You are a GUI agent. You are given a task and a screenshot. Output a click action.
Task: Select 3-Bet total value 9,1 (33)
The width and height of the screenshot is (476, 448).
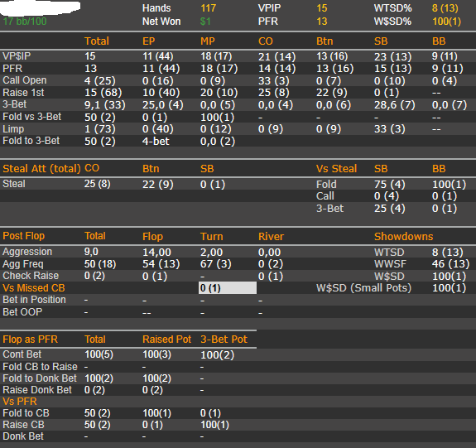105,105
